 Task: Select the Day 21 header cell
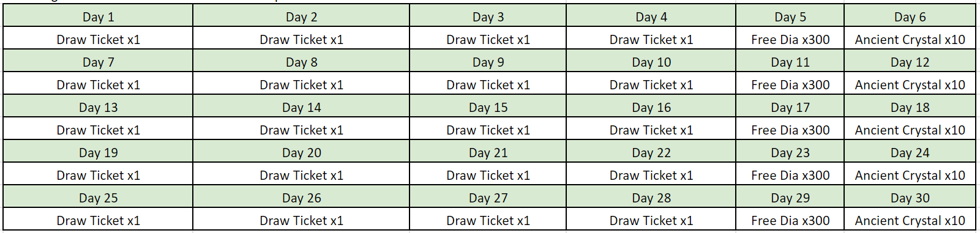pos(488,152)
